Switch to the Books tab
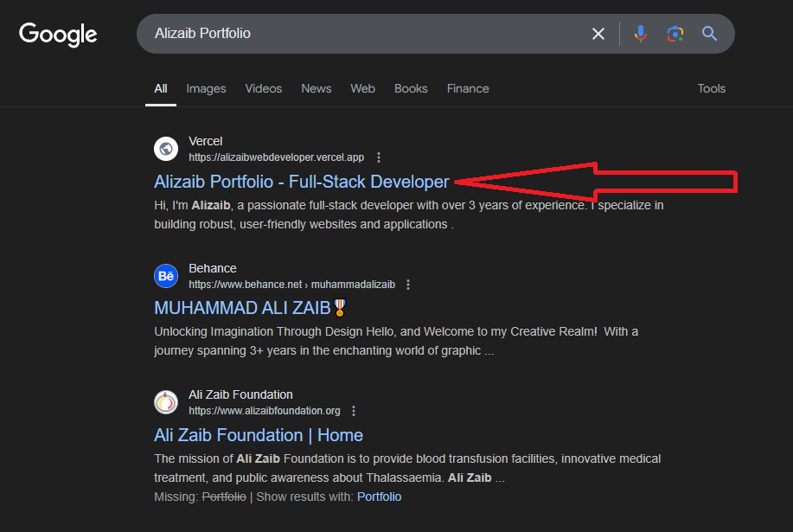Viewport: 793px width, 532px height. tap(411, 88)
